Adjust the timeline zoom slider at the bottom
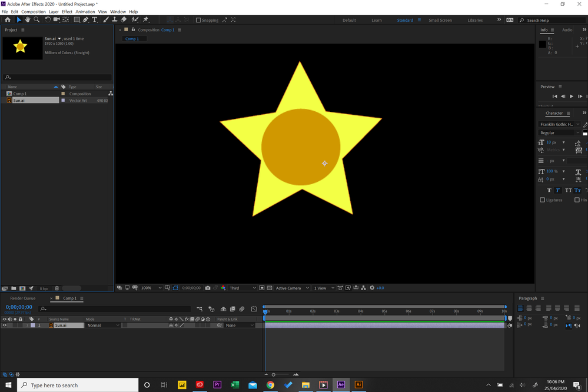Screen dimensions: 588x392 [274, 374]
